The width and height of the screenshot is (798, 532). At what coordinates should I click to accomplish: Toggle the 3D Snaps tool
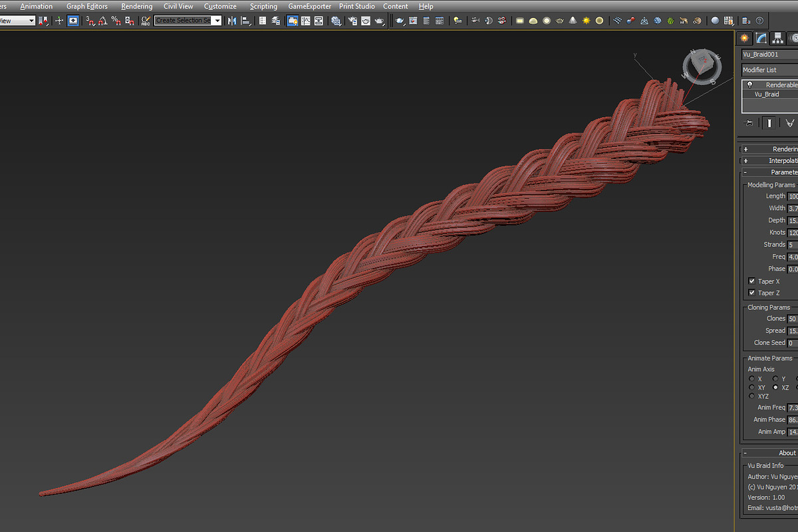coord(90,21)
